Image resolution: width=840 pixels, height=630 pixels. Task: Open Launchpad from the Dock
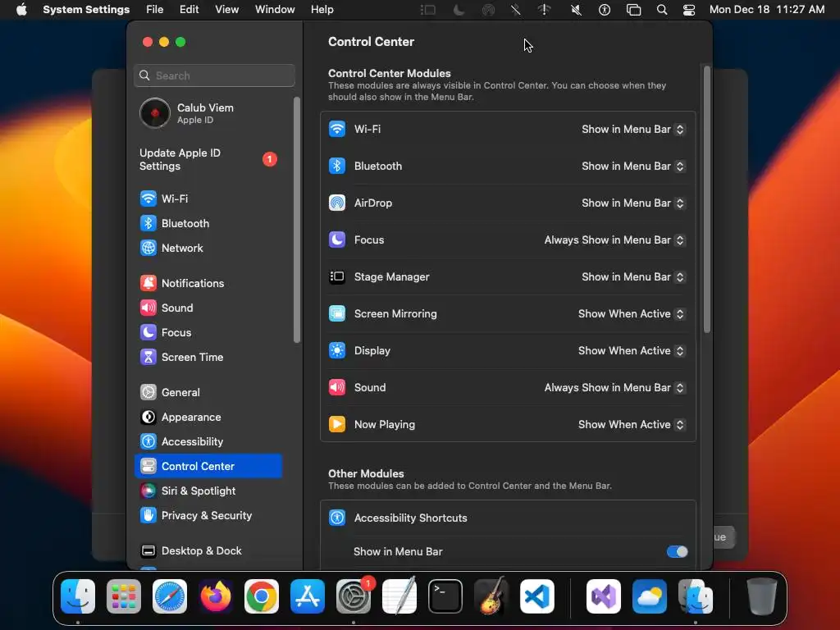[x=124, y=596]
